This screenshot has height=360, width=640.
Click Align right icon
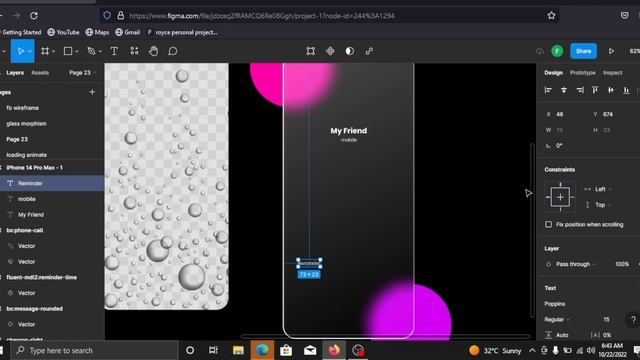(x=580, y=90)
